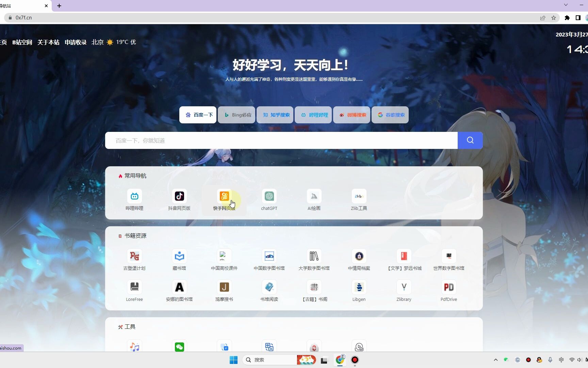588x368 pixels.
Task: Open 世界数字图书馆 icon
Action: click(449, 256)
